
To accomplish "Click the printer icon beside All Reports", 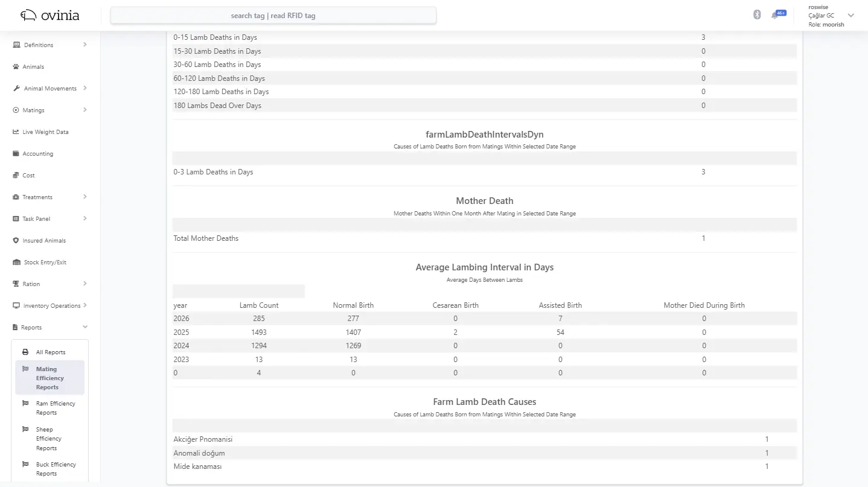I will coord(25,352).
